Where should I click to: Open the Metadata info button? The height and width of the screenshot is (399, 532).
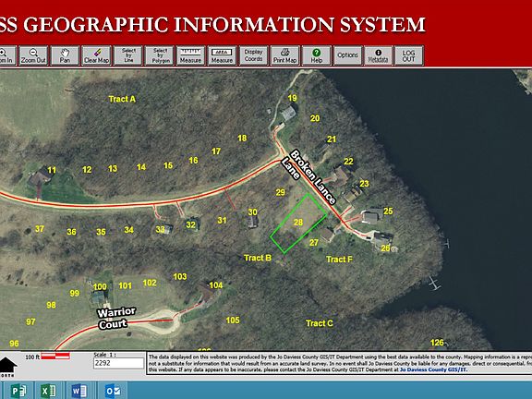(x=379, y=55)
